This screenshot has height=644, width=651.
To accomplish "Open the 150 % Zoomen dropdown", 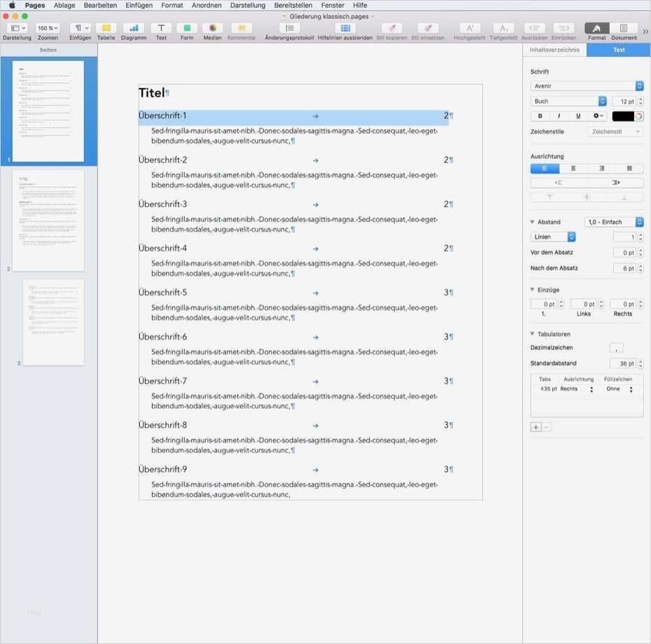I will [x=48, y=28].
